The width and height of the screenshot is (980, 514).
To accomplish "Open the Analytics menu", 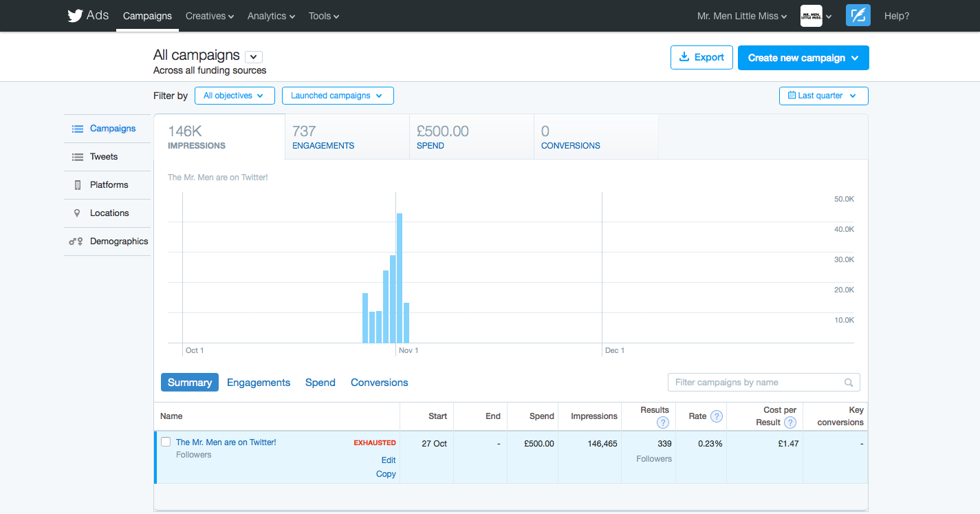I will (272, 16).
